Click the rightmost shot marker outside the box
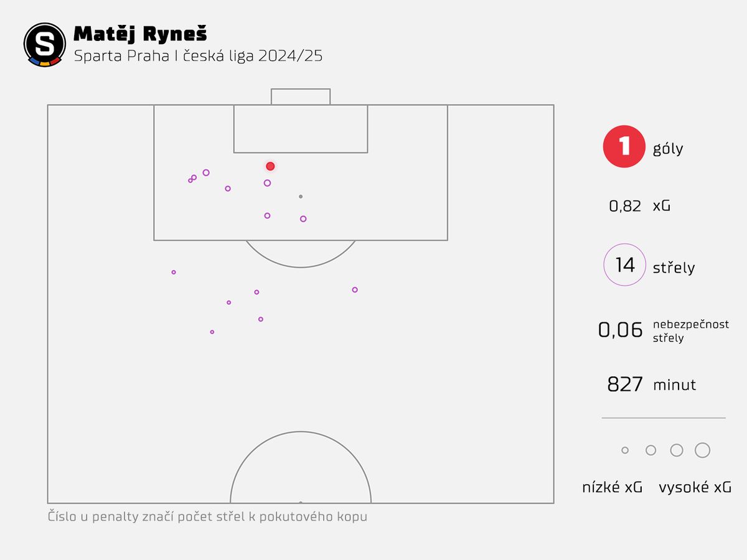 355,290
